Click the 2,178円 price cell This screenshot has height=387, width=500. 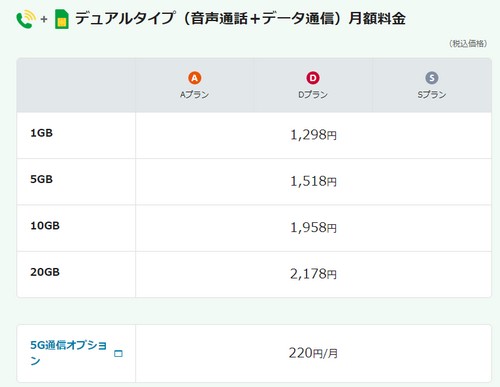tap(313, 274)
